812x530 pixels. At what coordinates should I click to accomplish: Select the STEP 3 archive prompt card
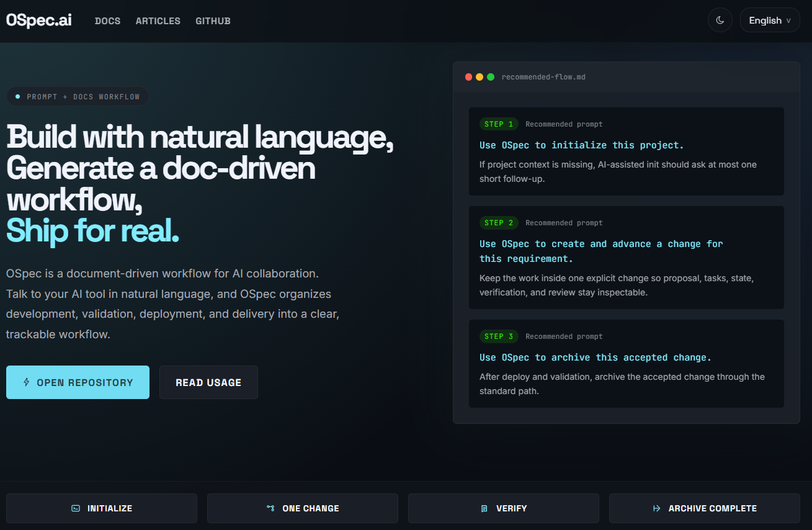tap(626, 364)
